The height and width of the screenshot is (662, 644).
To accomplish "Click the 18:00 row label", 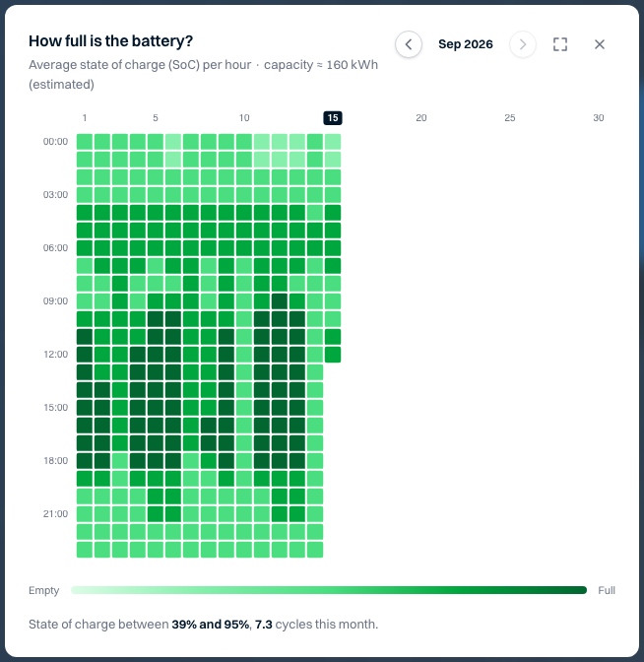I will tap(55, 461).
